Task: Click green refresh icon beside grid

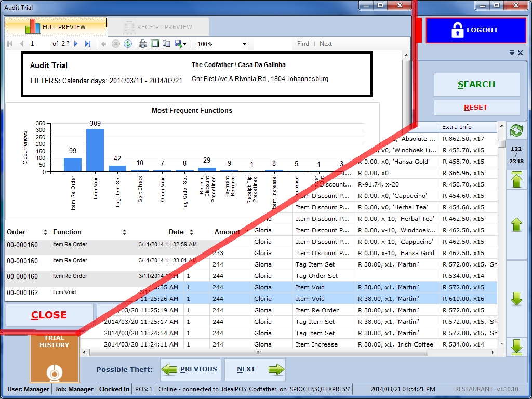Action: pos(516,130)
